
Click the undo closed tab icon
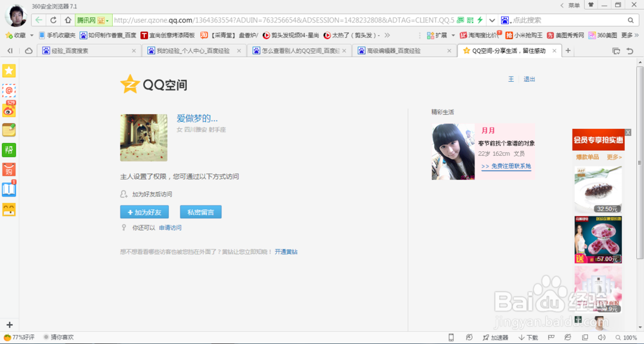point(630,51)
